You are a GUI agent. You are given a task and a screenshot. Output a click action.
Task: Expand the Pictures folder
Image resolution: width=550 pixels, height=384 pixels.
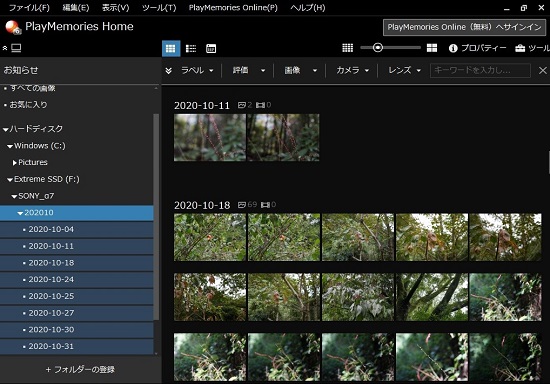pyautogui.click(x=15, y=163)
